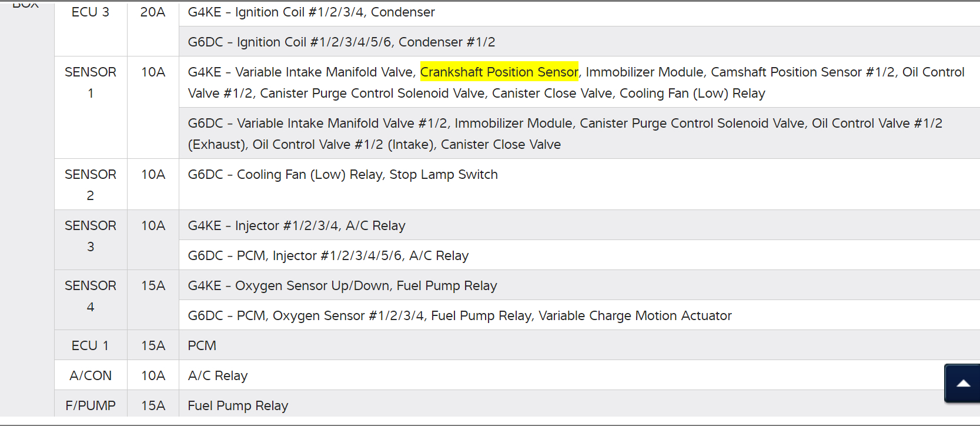Click the PCM description for ECU 1

202,345
